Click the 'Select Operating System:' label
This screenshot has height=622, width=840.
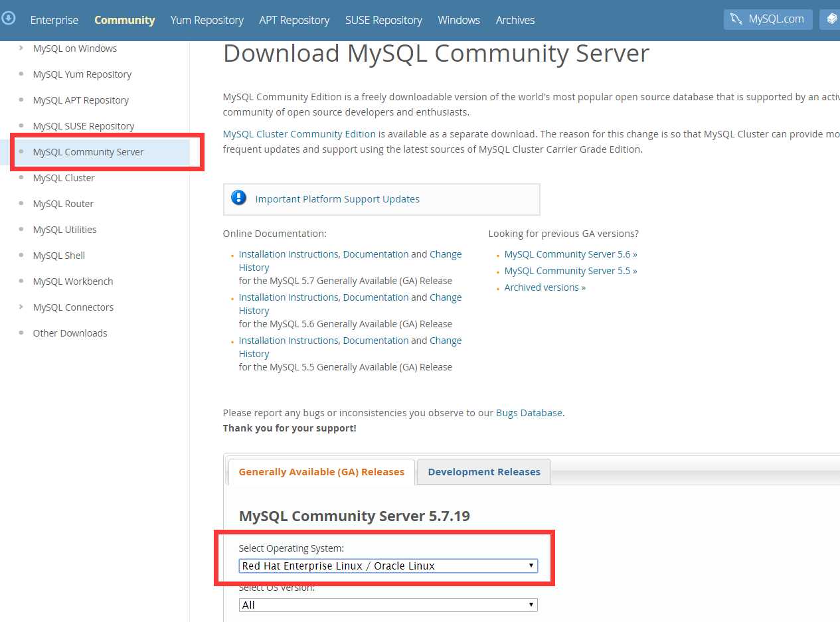click(292, 548)
